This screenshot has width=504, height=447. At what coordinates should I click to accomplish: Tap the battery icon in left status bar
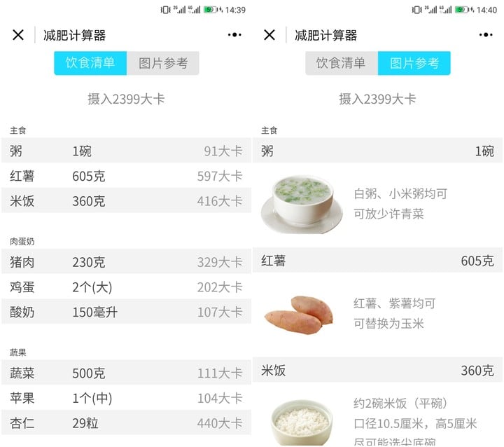tap(210, 10)
